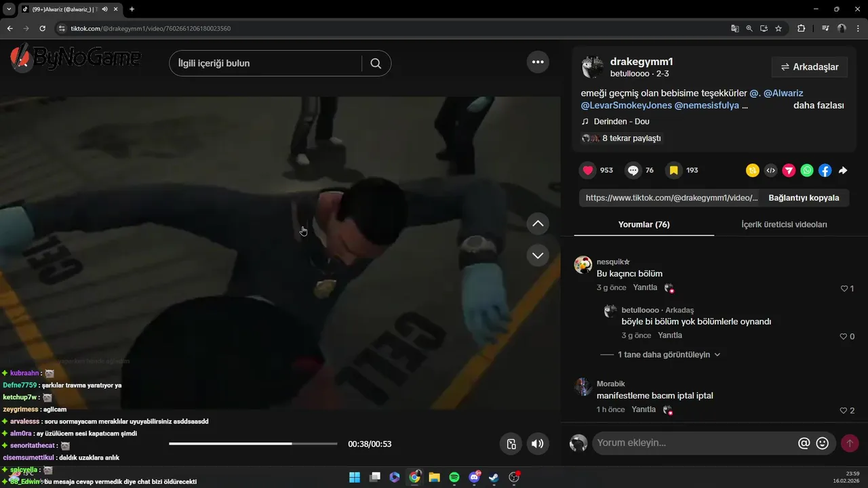Post comment with red send arrow

(x=850, y=443)
